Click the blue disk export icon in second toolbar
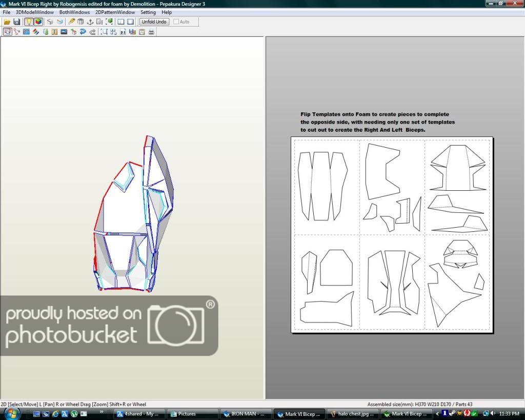Image resolution: width=525 pixels, height=420 pixels. tap(132, 32)
